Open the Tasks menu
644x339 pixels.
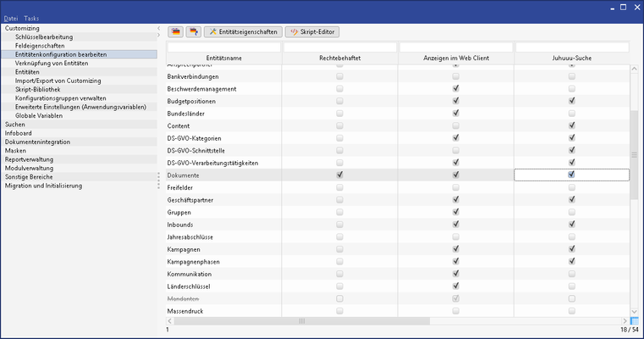(x=30, y=18)
